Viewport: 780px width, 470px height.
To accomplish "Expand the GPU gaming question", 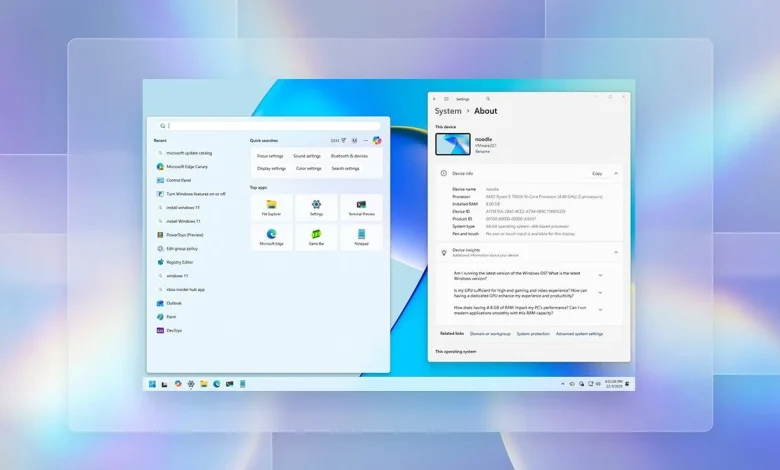I will 600,293.
